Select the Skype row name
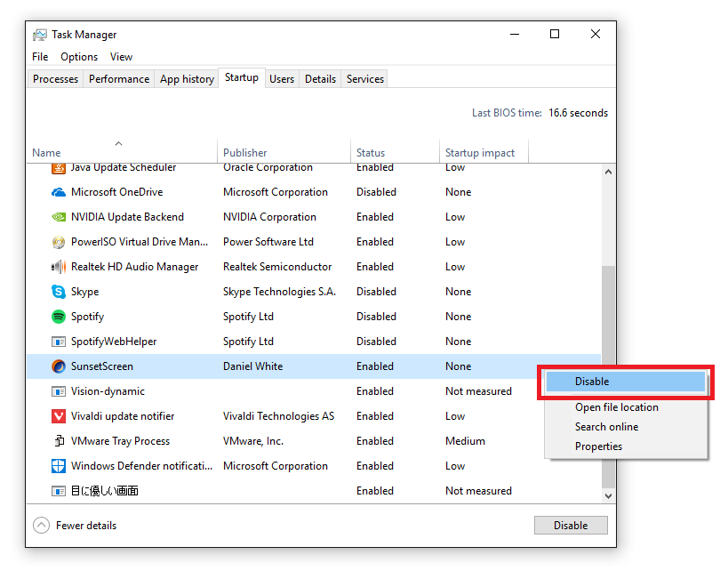The image size is (728, 579). click(85, 292)
